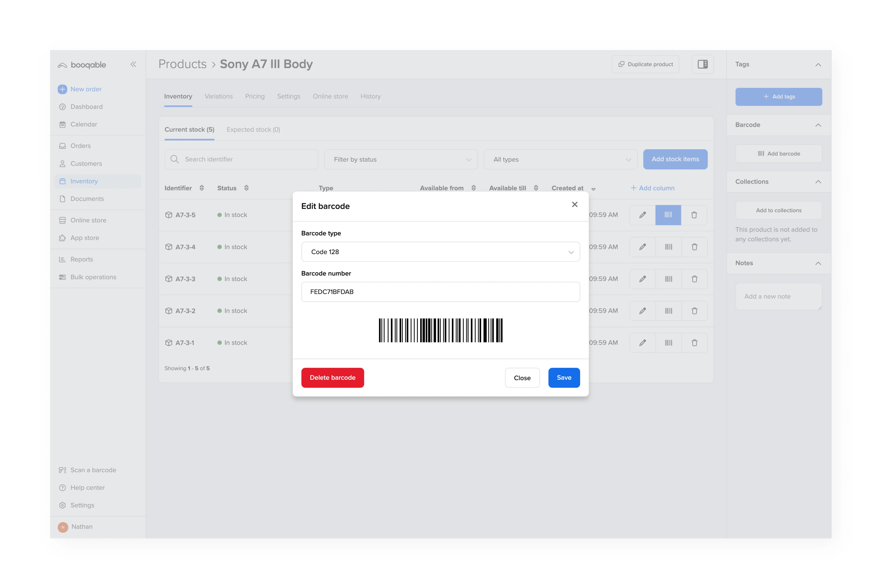Image resolution: width=882 pixels, height=588 pixels.
Task: Sort by Status column
Action: pyautogui.click(x=246, y=188)
